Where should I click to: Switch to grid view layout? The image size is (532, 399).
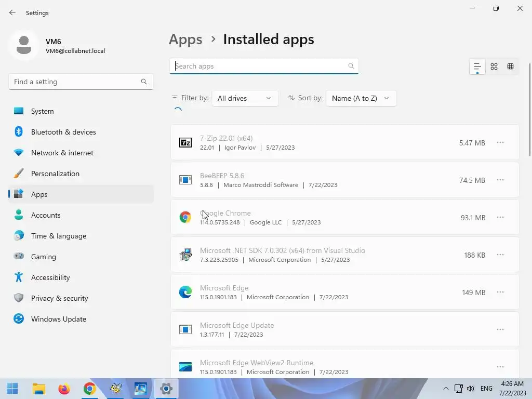pos(494,66)
